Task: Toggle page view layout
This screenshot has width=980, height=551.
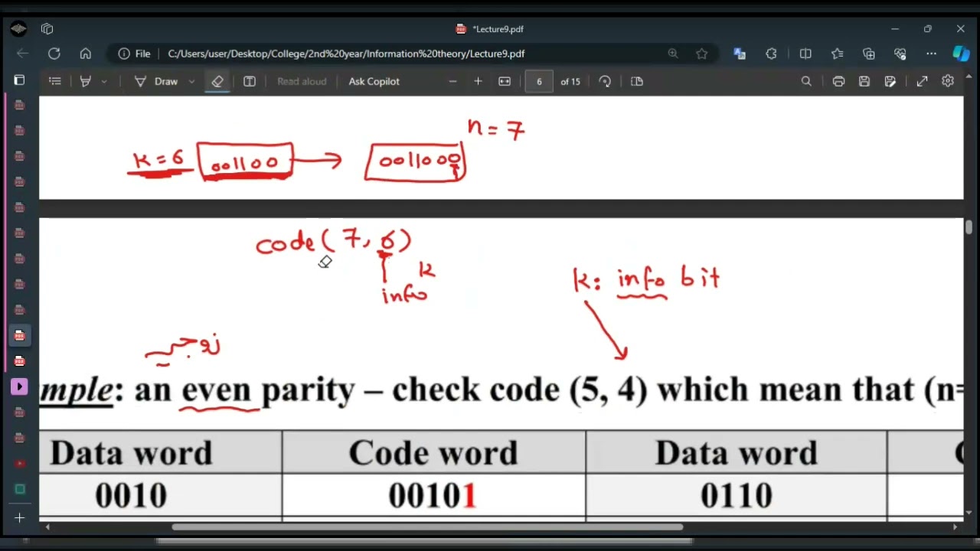Action: [x=637, y=81]
